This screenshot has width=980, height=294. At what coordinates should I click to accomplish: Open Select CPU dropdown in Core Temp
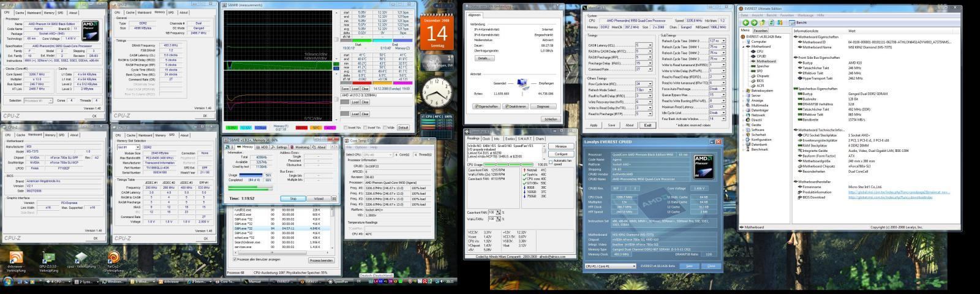tap(377, 154)
